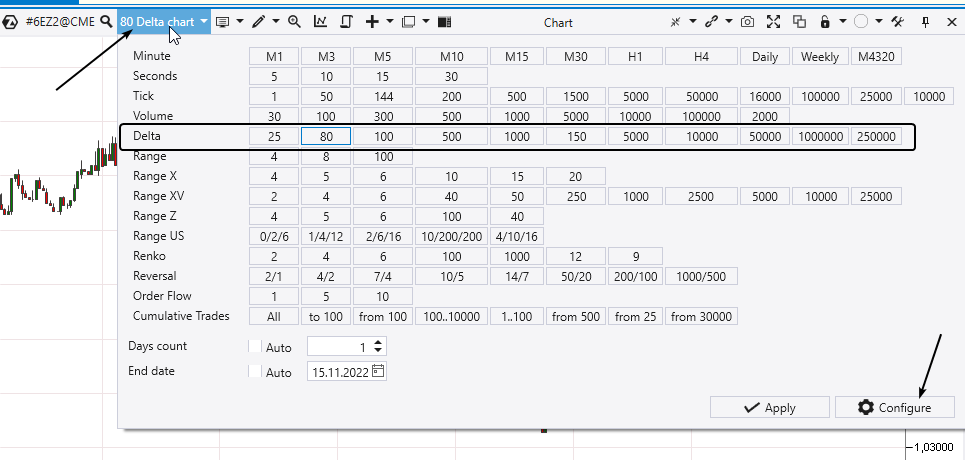This screenshot has height=460, width=965.
Task: Click the pin window icon
Action: click(x=926, y=21)
